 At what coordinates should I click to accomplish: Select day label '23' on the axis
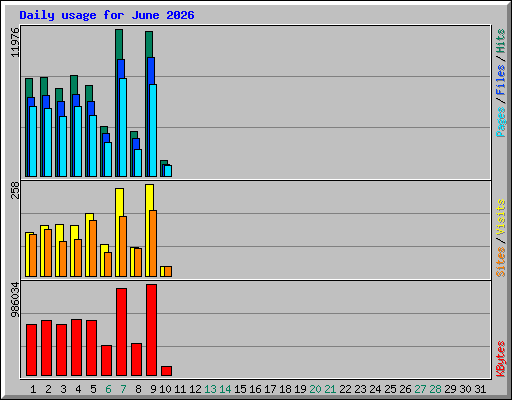coord(360,389)
